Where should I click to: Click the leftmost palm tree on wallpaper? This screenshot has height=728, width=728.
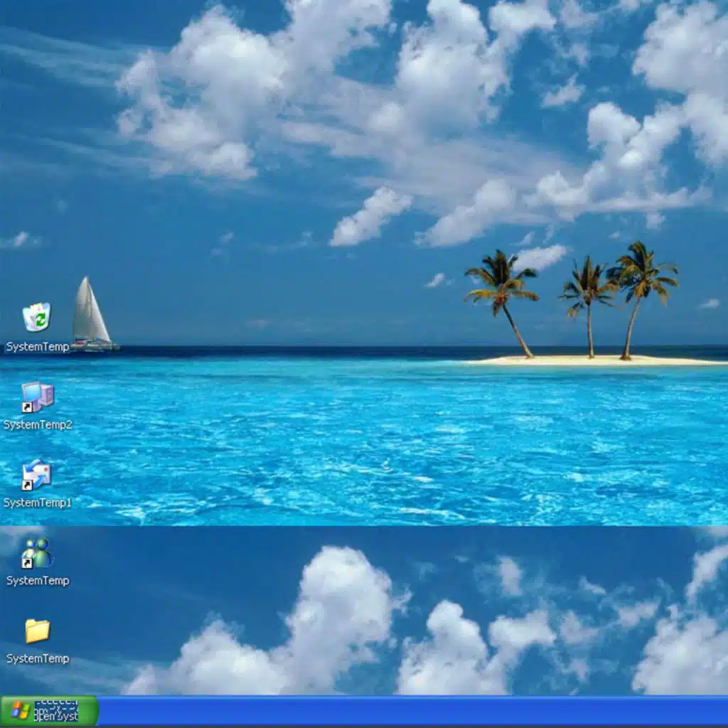(503, 291)
